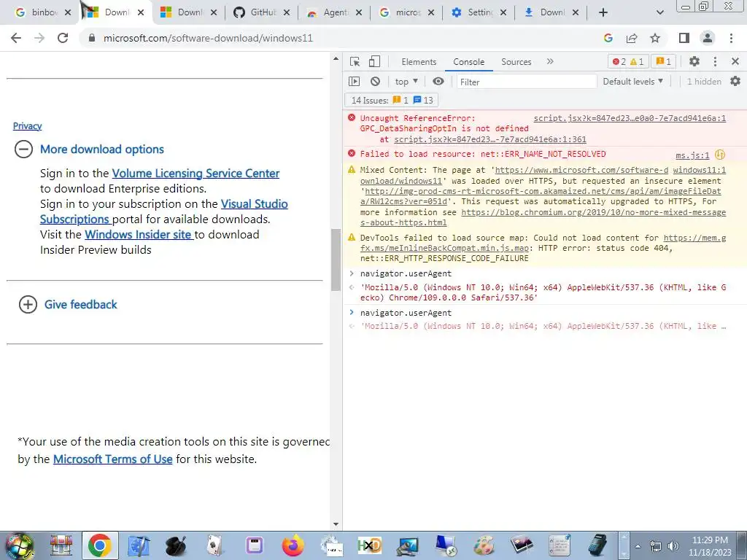Open the Solitaire cards taskbar icon
Image resolution: width=747 pixels, height=560 pixels.
click(215, 545)
